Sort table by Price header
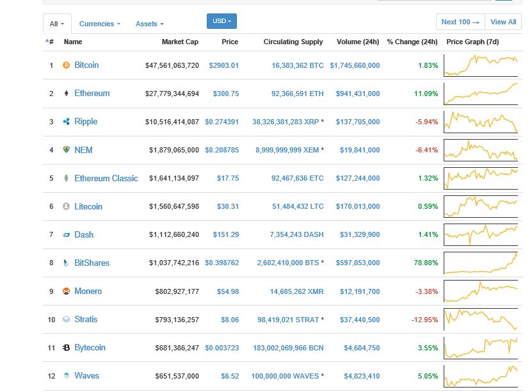 (230, 42)
